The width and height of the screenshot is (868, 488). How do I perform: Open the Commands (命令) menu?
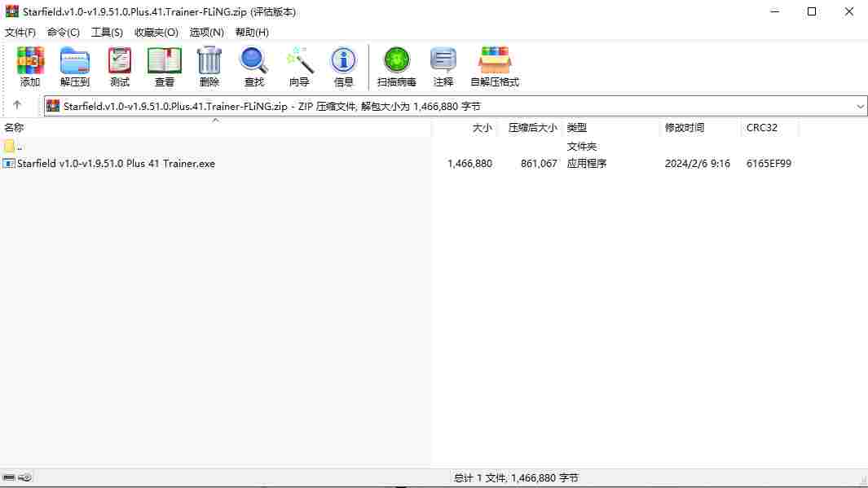tap(63, 32)
